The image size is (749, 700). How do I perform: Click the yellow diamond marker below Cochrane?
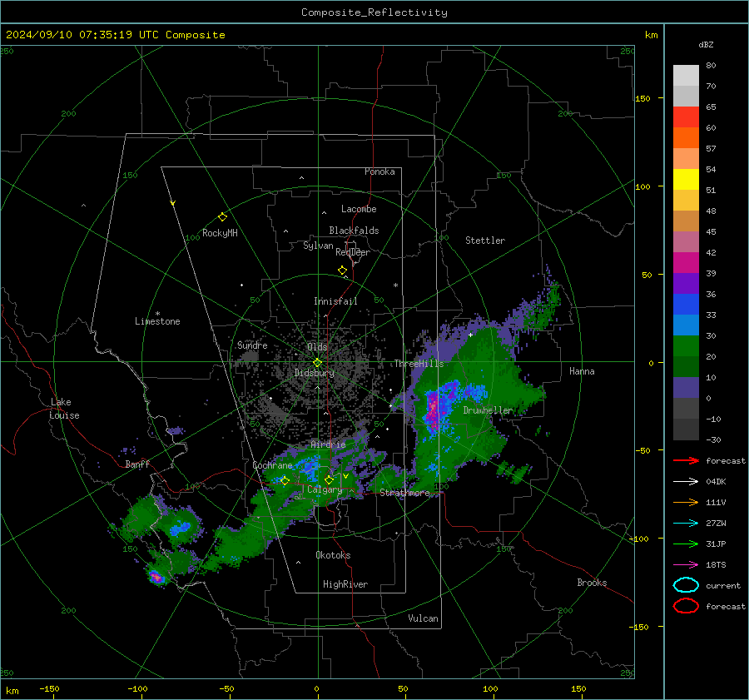point(285,480)
